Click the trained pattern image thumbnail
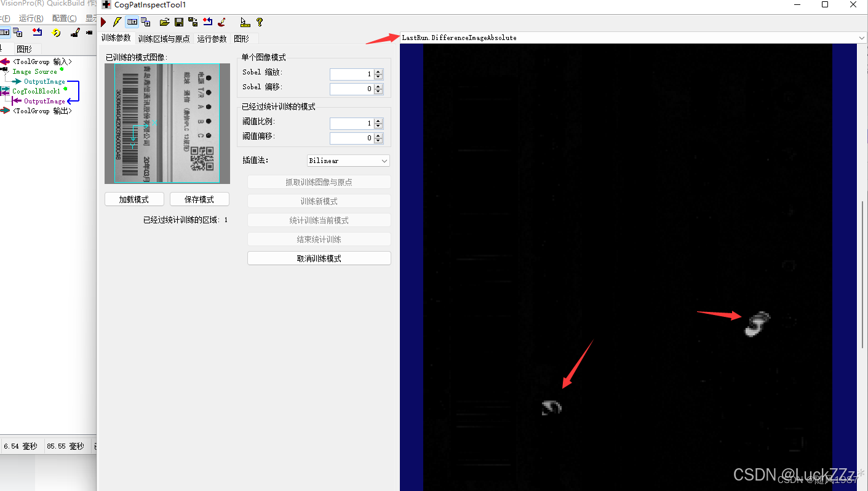Screen dimensions: 868x491 [x=167, y=124]
